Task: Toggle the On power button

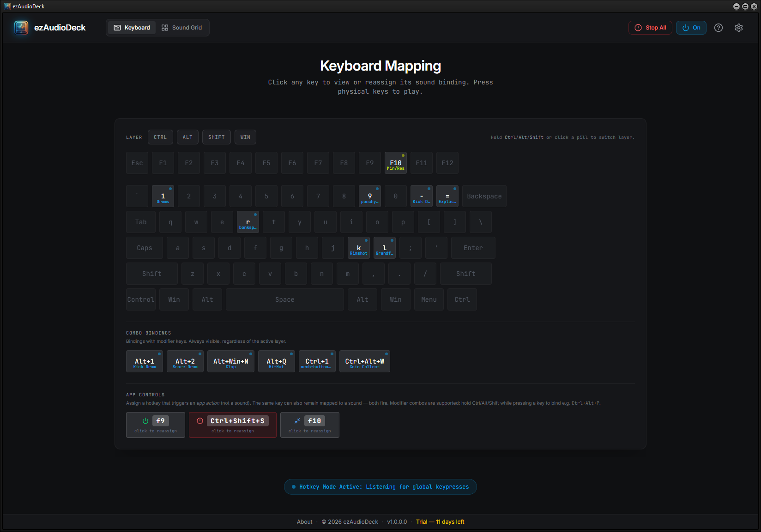Action: point(691,28)
